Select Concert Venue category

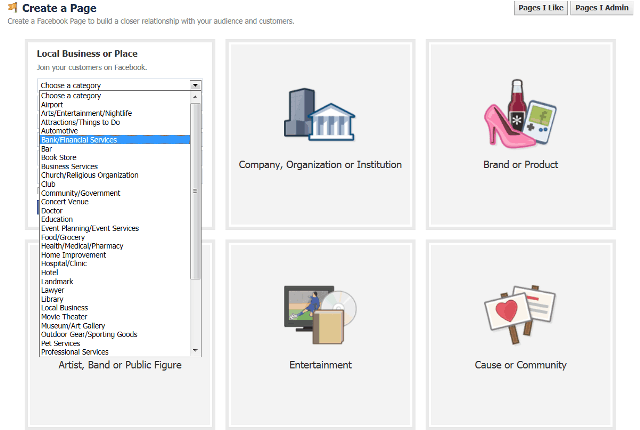point(115,202)
